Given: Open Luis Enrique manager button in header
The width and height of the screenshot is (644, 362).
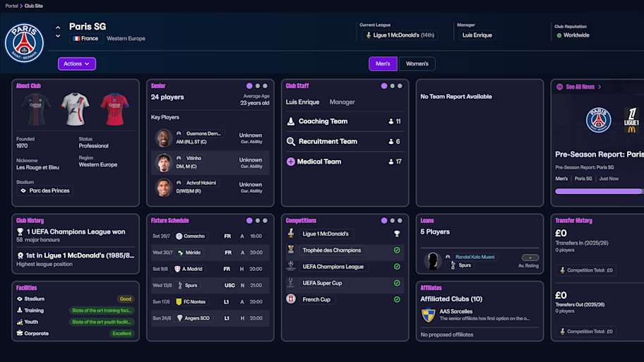Looking at the screenshot, I should (x=477, y=35).
